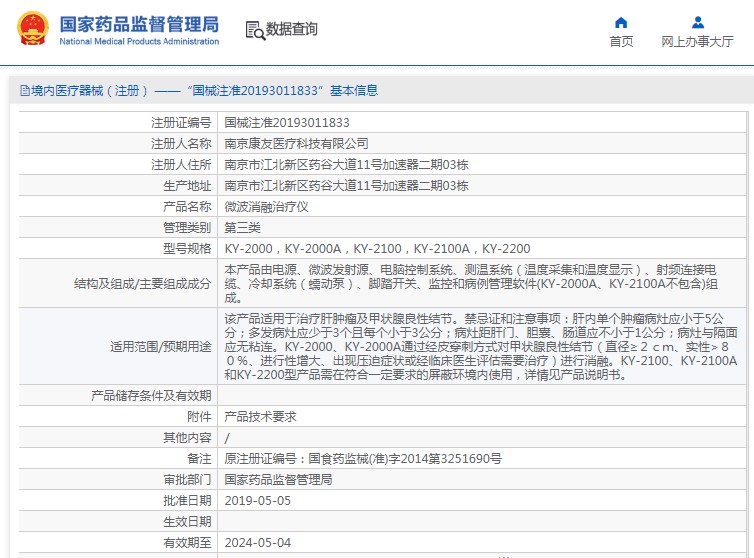Click the 附件 row label
The width and height of the screenshot is (754, 558).
point(199,417)
